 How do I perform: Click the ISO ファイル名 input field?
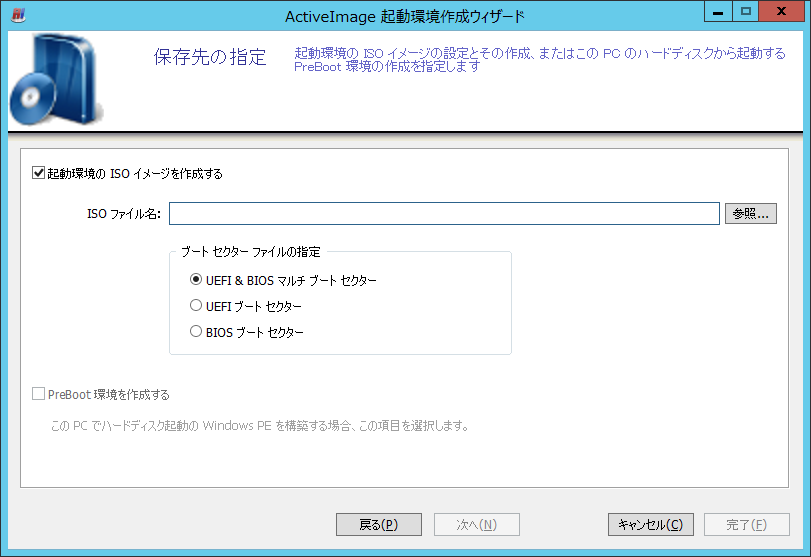tap(444, 214)
